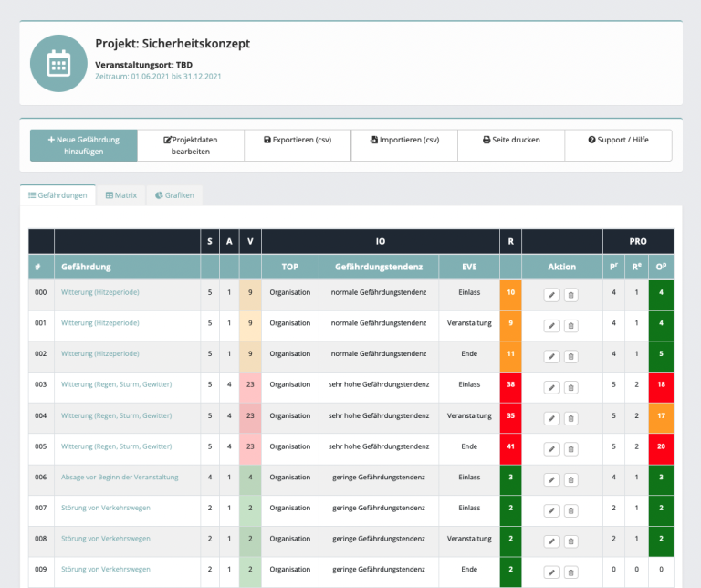
Task: Click the red risk value 38 cell
Action: point(511,384)
